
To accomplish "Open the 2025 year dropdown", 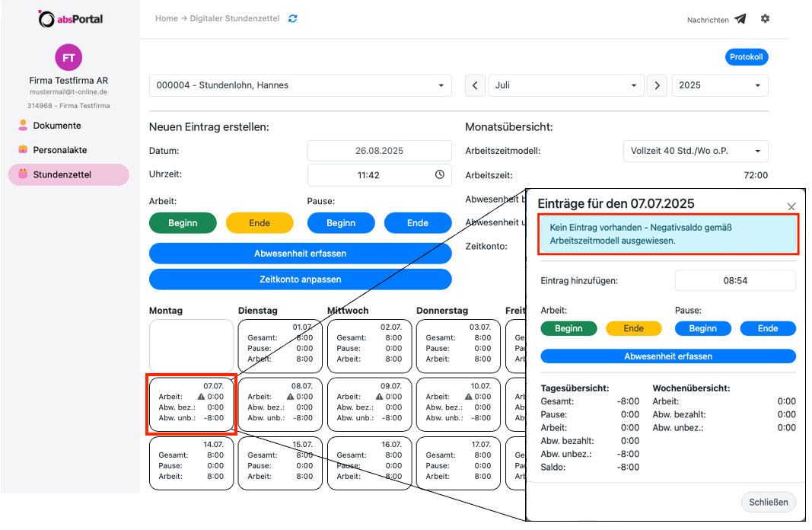I will click(x=719, y=86).
